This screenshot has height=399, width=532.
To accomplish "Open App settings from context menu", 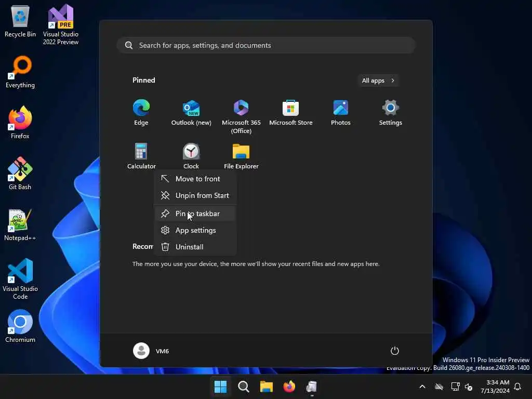I will pos(195,230).
